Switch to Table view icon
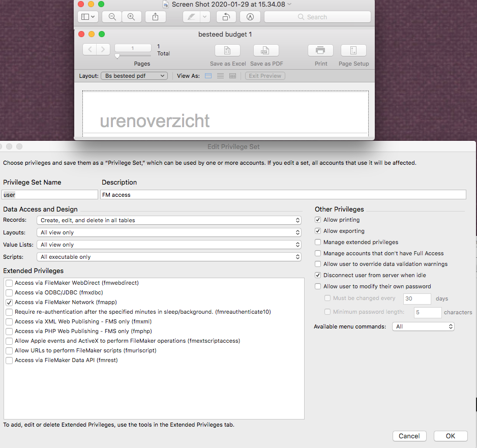This screenshot has height=448, width=477. pos(232,76)
